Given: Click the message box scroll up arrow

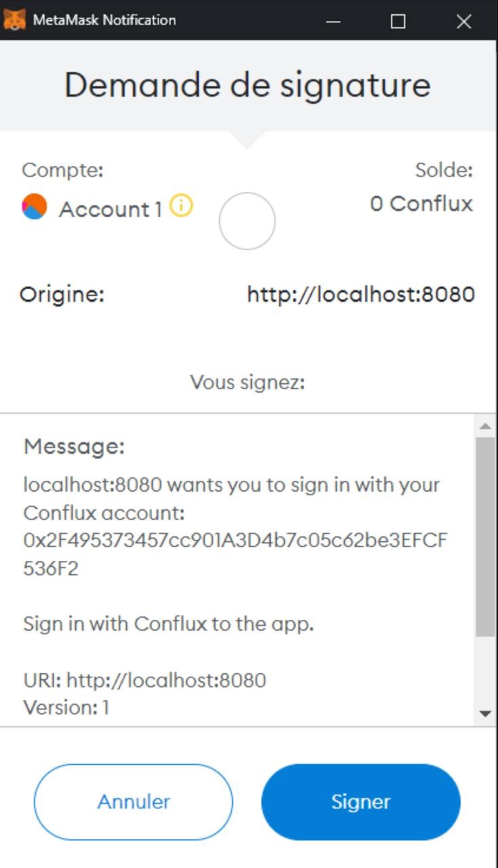Looking at the screenshot, I should (x=485, y=427).
